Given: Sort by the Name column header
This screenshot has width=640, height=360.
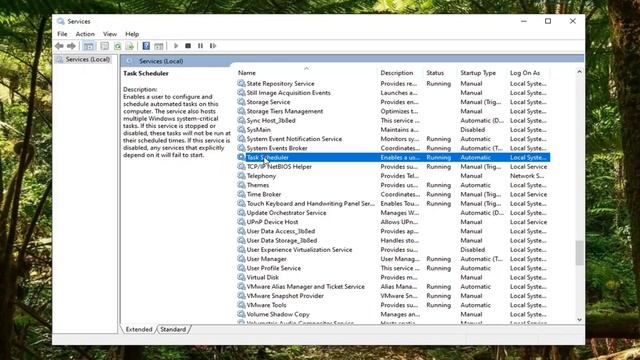Looking at the screenshot, I should click(306, 73).
